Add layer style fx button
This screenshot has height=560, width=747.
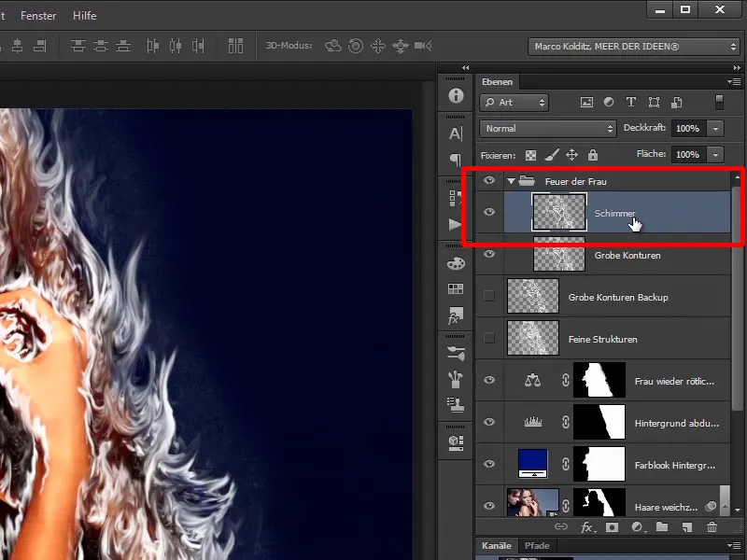pos(588,527)
